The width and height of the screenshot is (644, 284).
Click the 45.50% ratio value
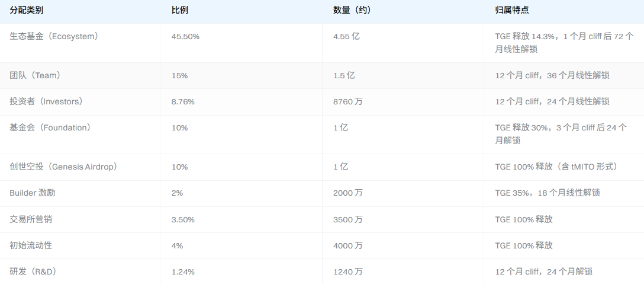pos(185,36)
